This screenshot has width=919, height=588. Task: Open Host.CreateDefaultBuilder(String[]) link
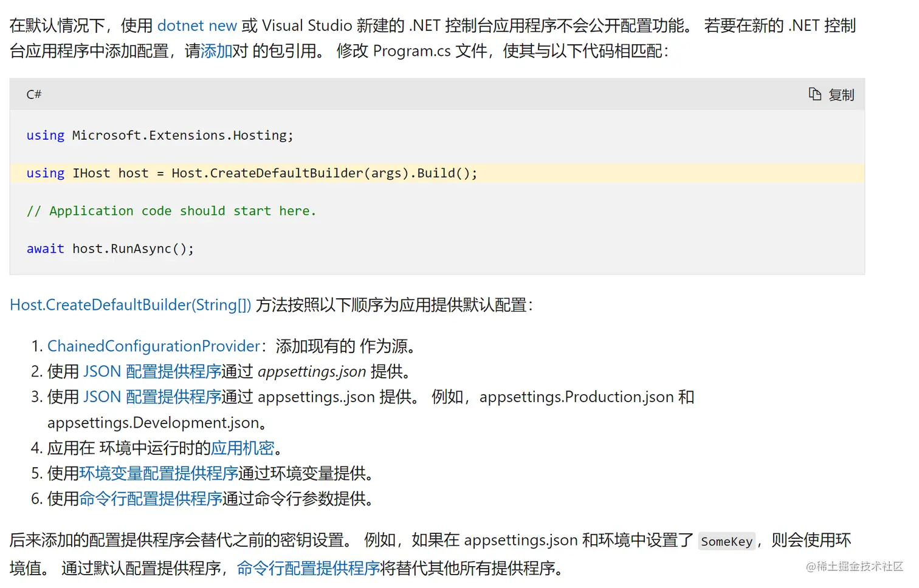pos(130,305)
